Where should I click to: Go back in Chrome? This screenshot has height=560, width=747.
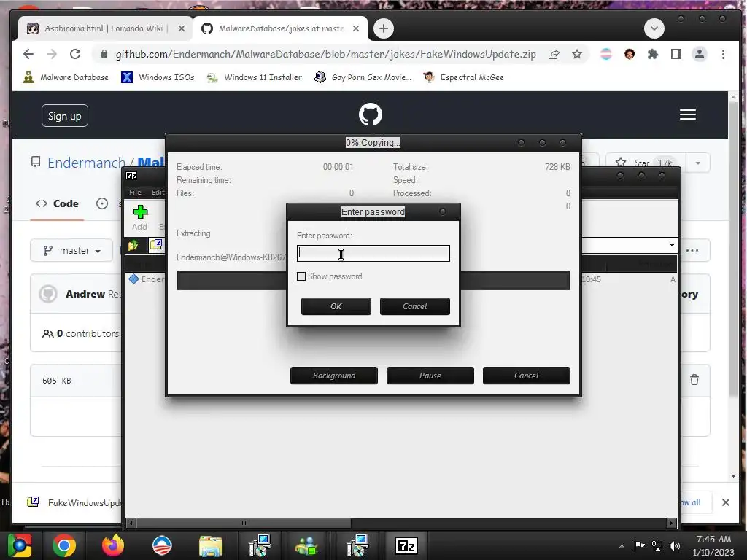pyautogui.click(x=28, y=54)
